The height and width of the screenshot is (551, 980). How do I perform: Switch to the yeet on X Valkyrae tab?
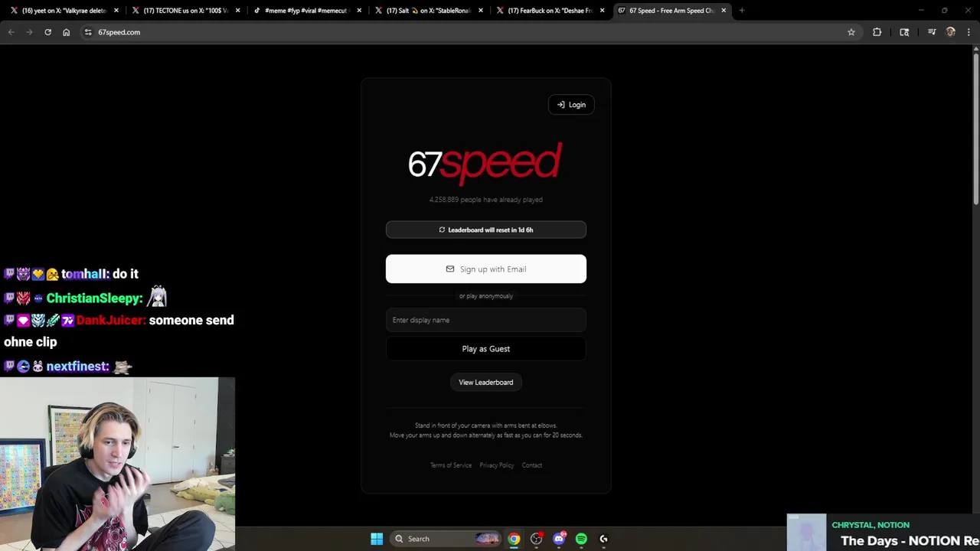(x=63, y=11)
